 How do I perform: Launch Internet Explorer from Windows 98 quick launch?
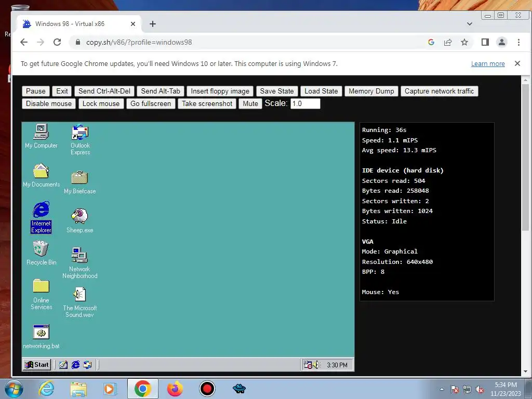[75, 365]
